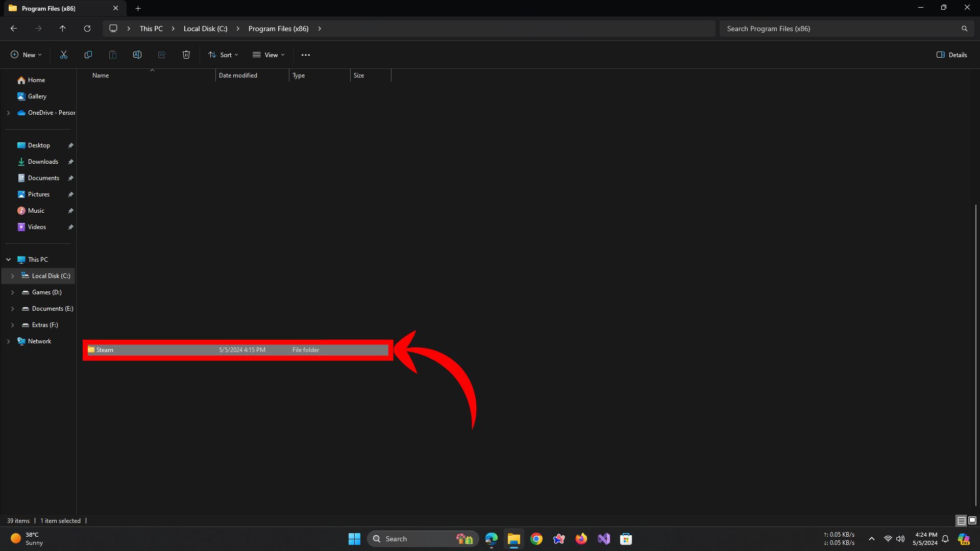
Task: Toggle the Details pane button
Action: (952, 55)
